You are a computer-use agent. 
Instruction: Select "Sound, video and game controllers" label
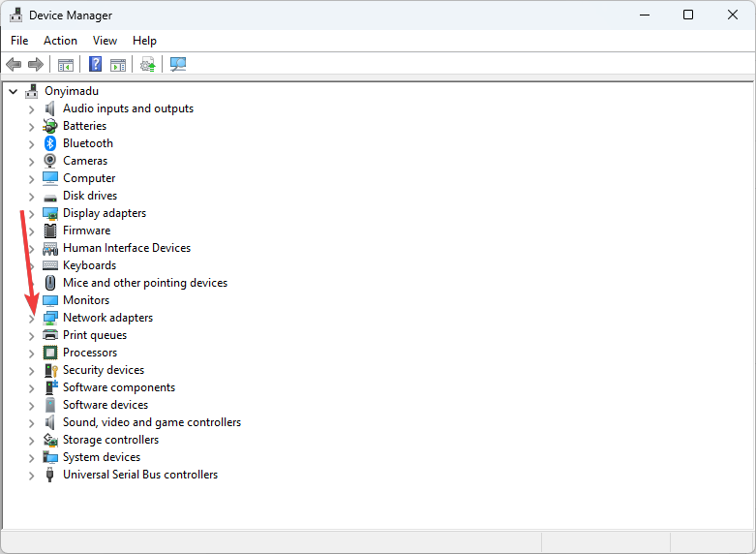click(152, 422)
